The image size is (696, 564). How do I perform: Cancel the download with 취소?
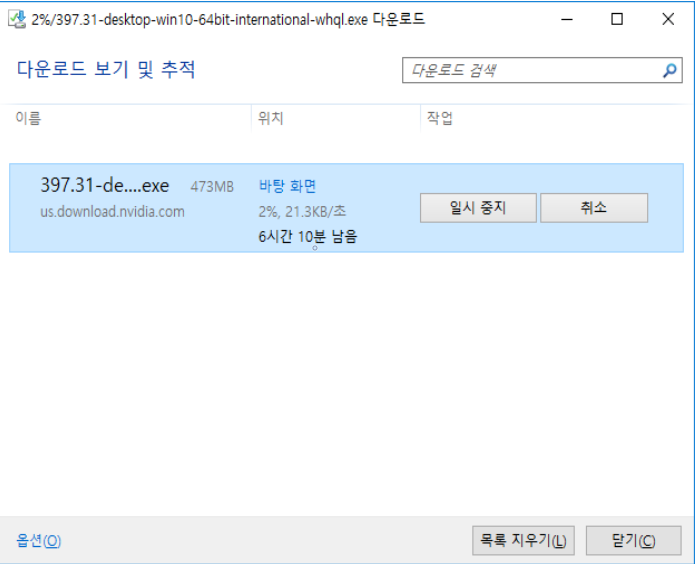point(593,208)
